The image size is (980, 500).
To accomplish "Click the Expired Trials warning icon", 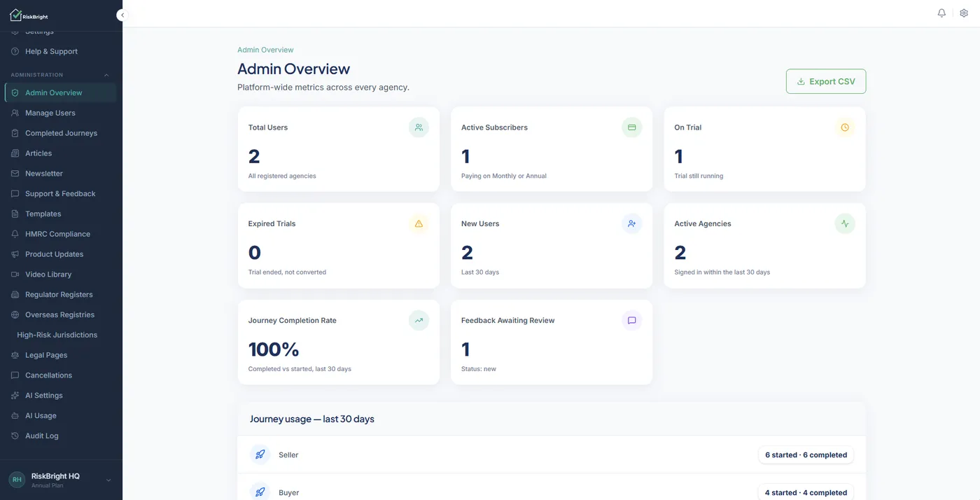I will (x=419, y=224).
